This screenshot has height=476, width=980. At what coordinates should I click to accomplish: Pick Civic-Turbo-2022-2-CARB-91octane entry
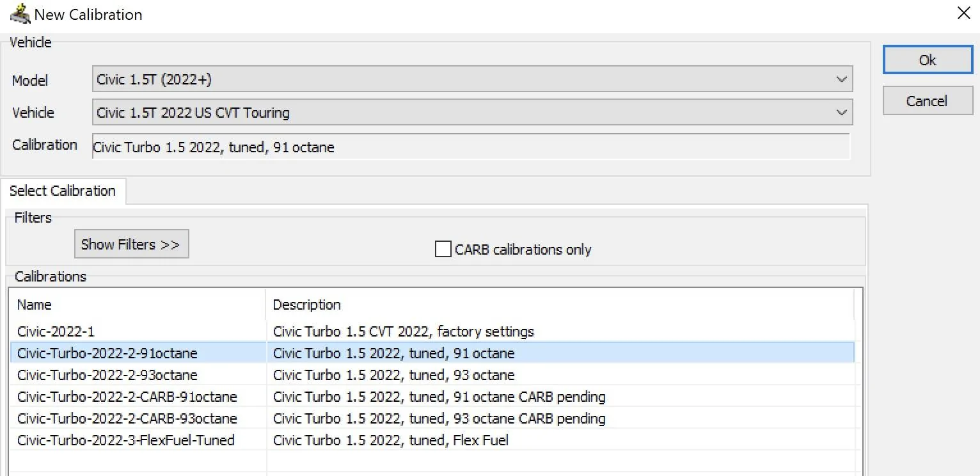tap(127, 397)
